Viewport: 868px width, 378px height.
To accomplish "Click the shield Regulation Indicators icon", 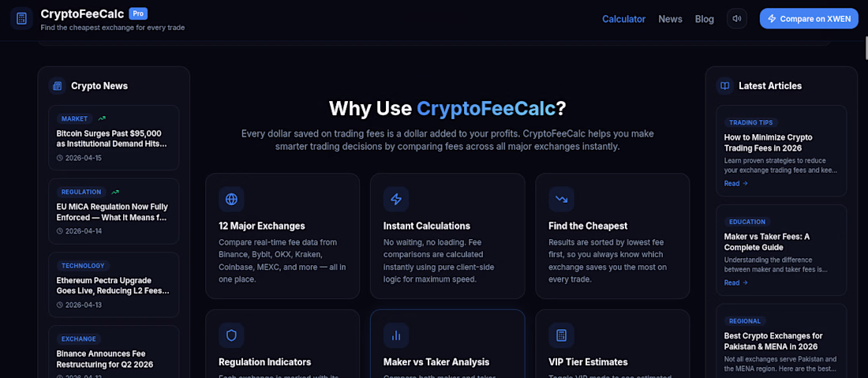I will [231, 335].
